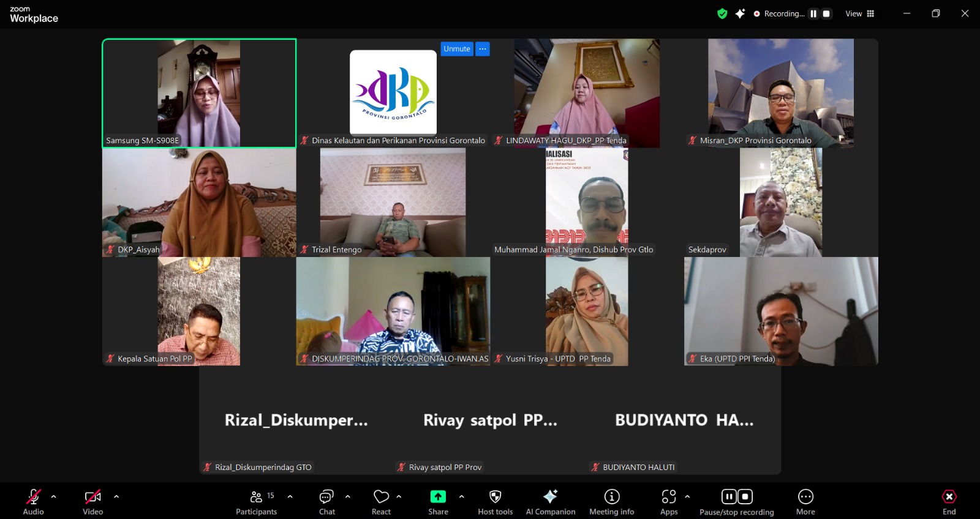Click the encryption shield icon at top
This screenshot has height=519, width=980.
pos(722,13)
